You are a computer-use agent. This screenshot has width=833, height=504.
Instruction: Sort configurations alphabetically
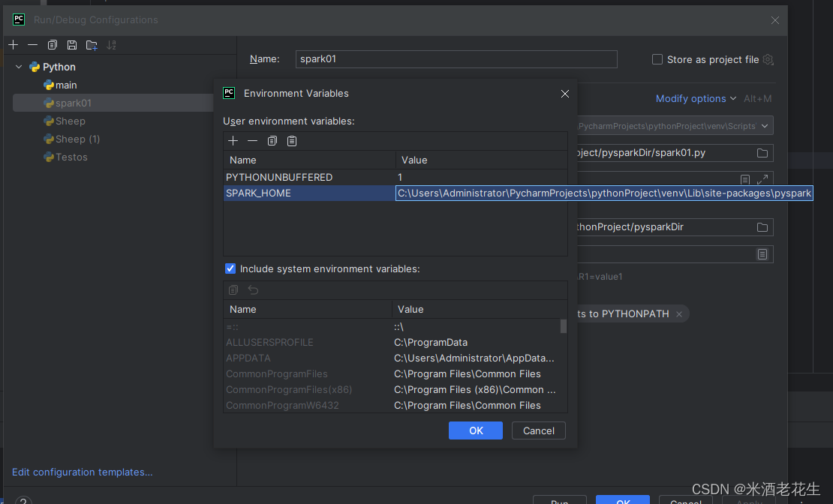coord(111,45)
